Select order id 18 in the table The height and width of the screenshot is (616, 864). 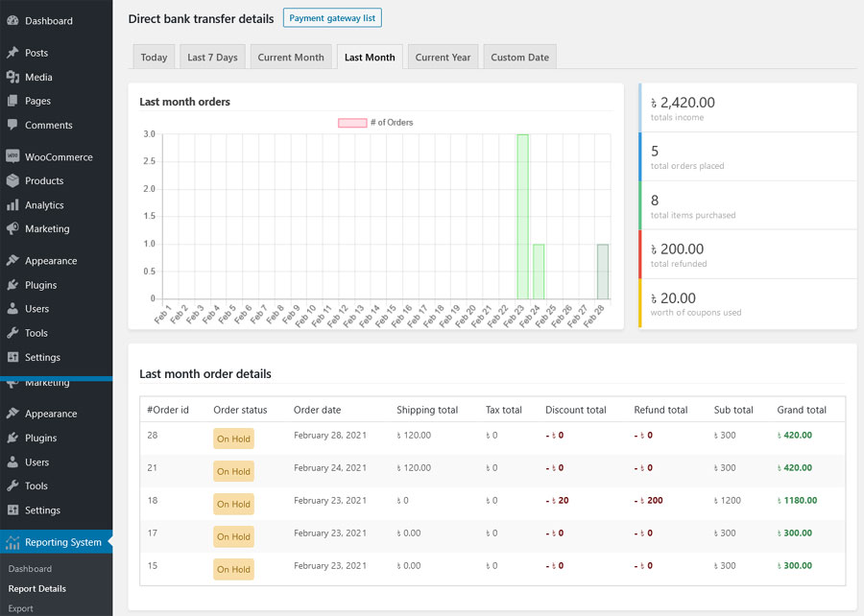(152, 501)
